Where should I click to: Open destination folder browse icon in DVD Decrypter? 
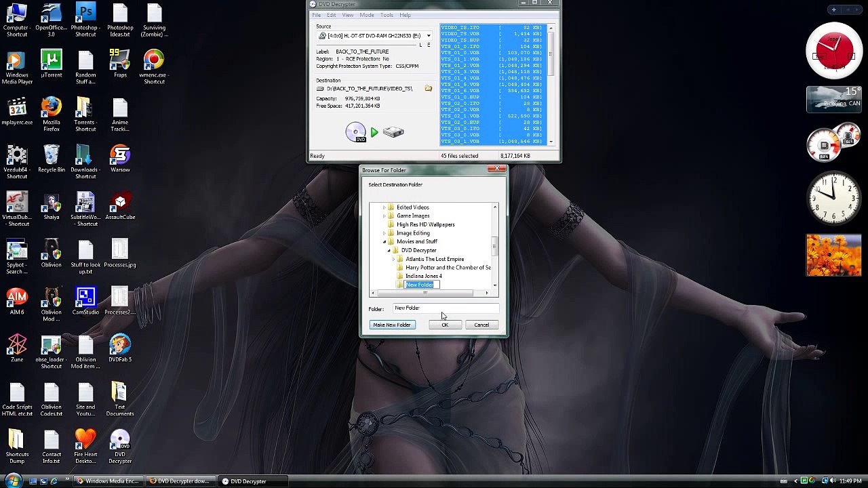(x=428, y=88)
